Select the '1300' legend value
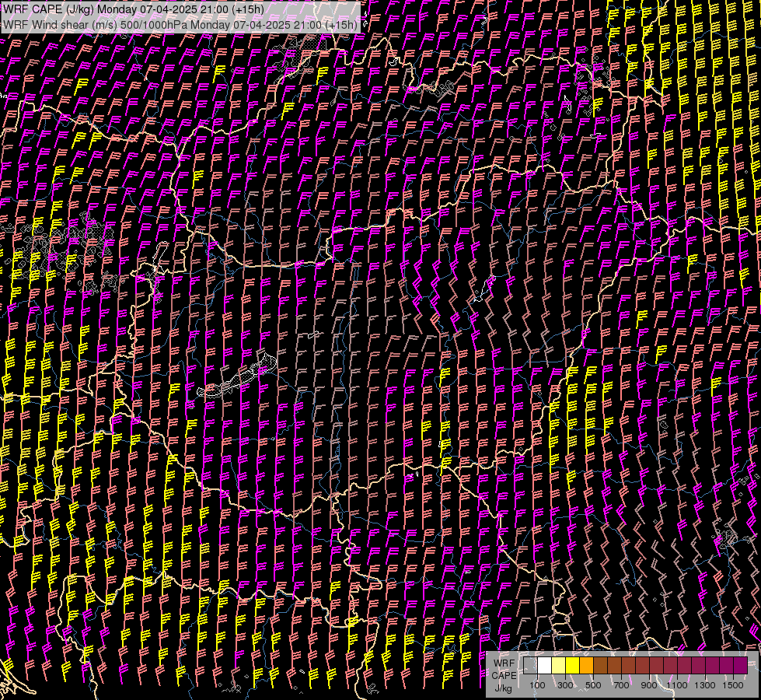 705,685
